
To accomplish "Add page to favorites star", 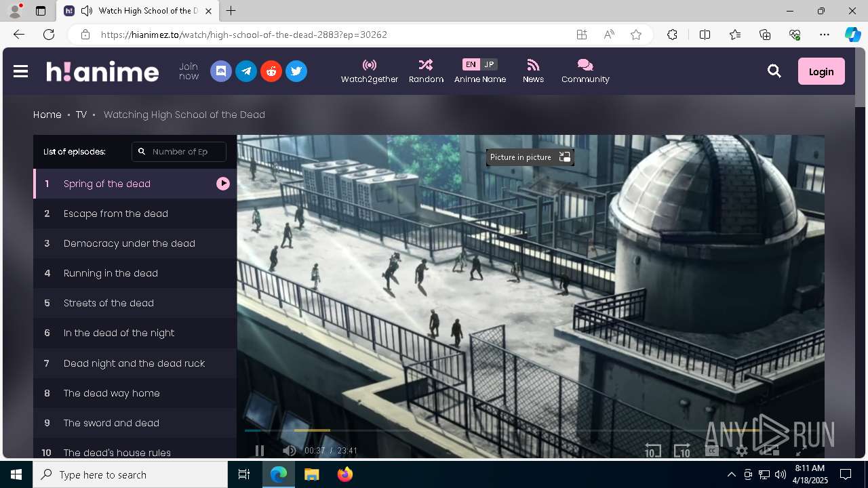I will 636,35.
